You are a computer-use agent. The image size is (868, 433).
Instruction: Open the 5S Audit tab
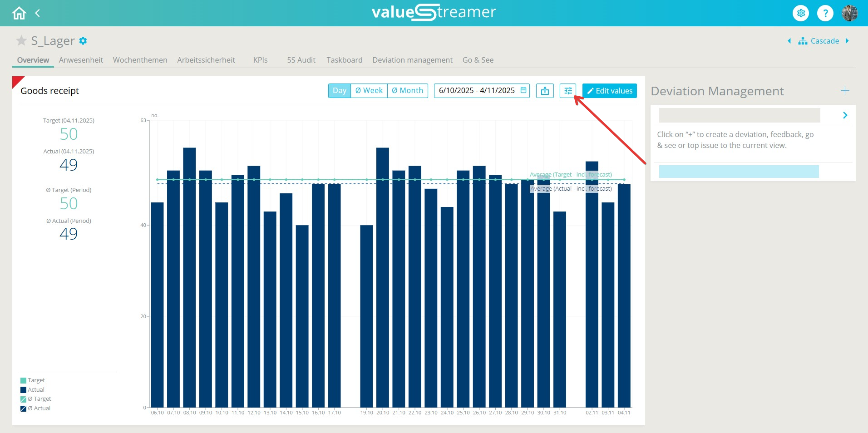(x=301, y=60)
